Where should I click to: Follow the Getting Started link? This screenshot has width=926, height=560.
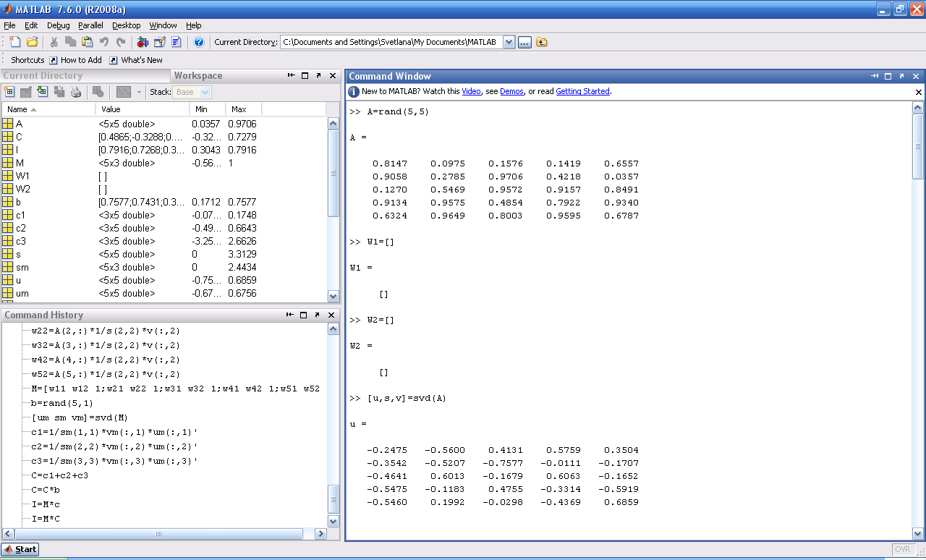point(582,91)
